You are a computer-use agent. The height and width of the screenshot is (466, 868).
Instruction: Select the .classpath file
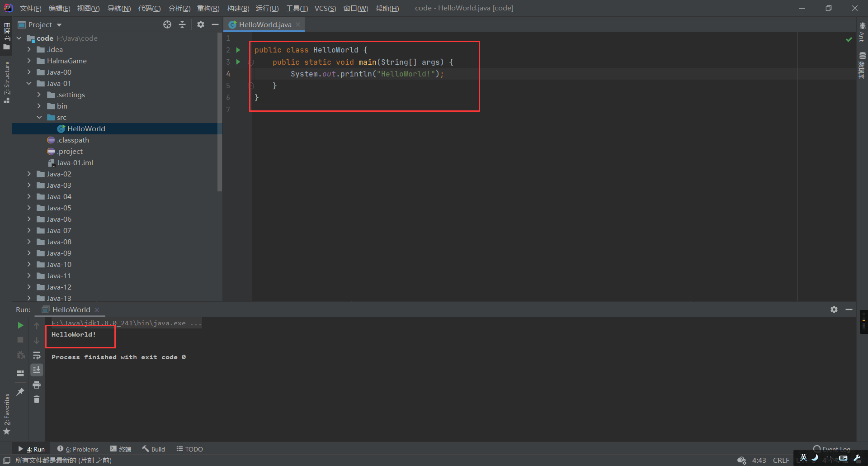point(68,140)
